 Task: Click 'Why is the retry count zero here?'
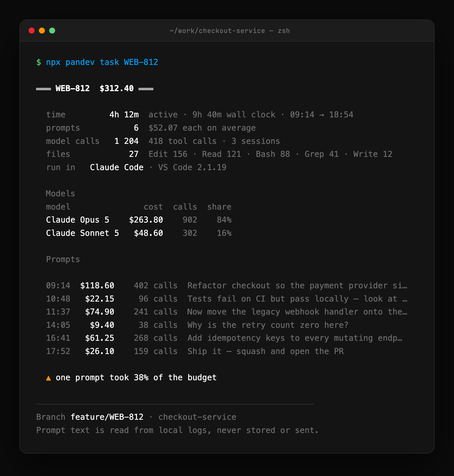268,325
